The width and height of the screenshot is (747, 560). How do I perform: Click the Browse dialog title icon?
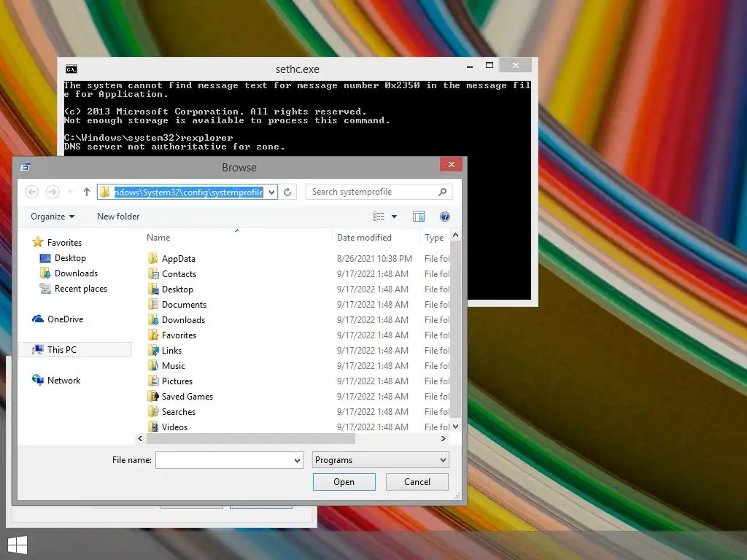[26, 167]
